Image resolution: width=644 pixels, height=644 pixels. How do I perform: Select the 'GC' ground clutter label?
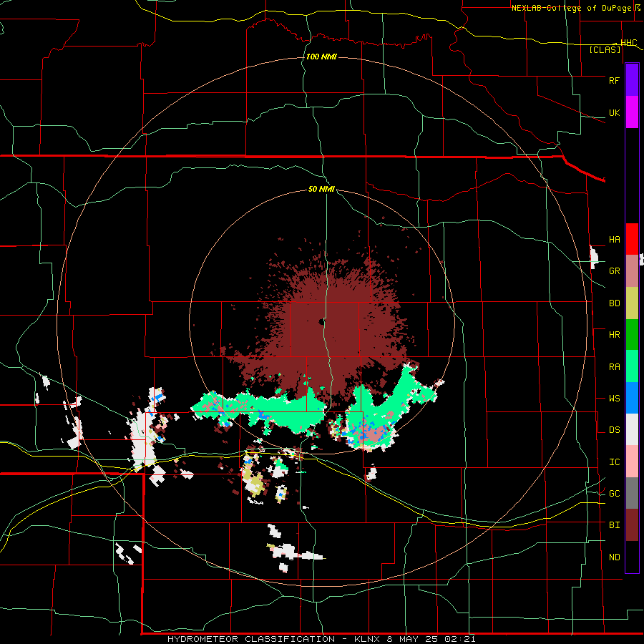[614, 493]
